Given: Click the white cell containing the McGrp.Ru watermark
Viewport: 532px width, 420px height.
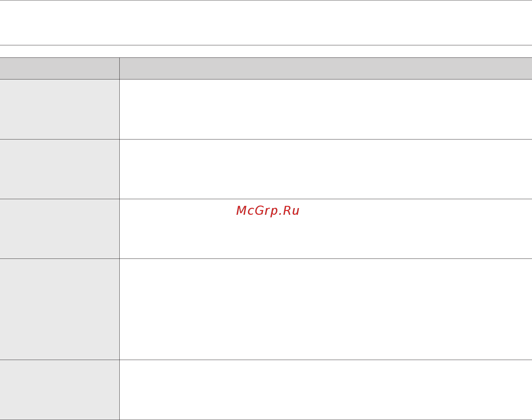Looking at the screenshot, I should pyautogui.click(x=326, y=229).
